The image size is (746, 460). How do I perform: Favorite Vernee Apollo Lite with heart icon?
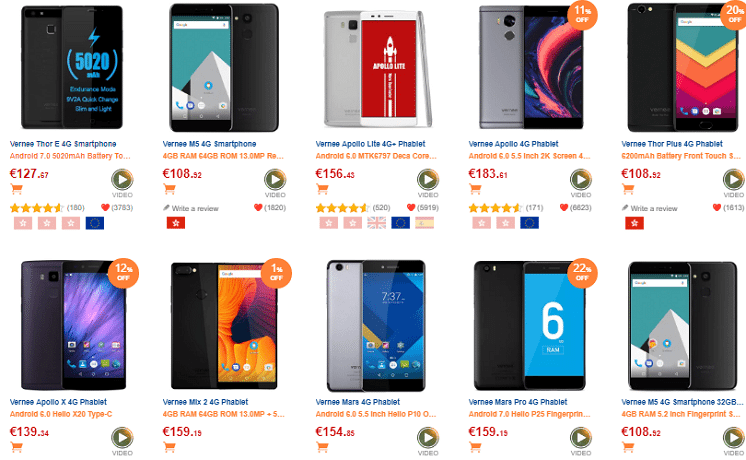(411, 207)
